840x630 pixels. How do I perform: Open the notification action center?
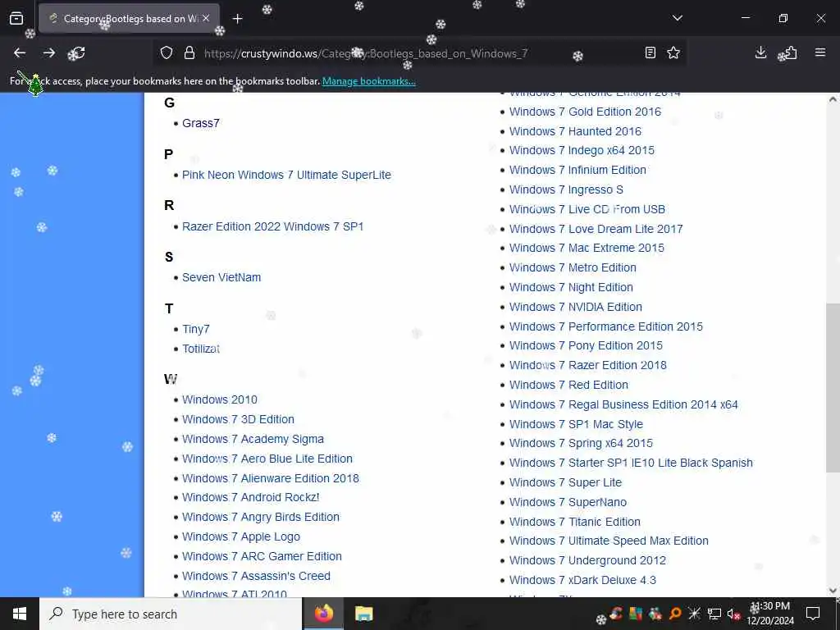tap(813, 614)
